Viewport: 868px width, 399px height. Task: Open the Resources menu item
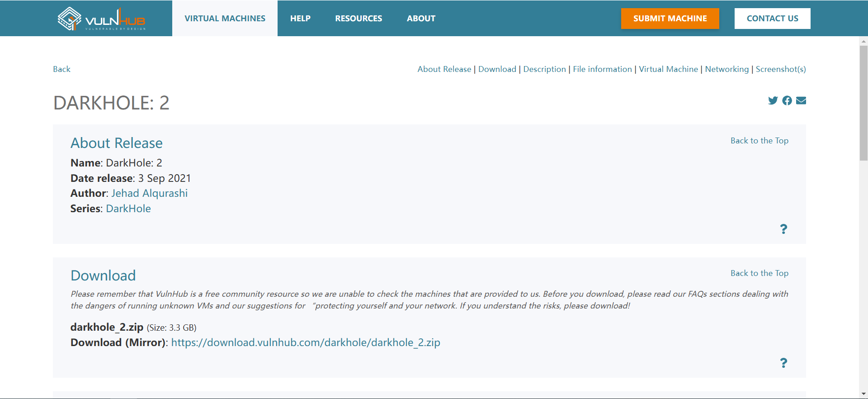coord(359,19)
